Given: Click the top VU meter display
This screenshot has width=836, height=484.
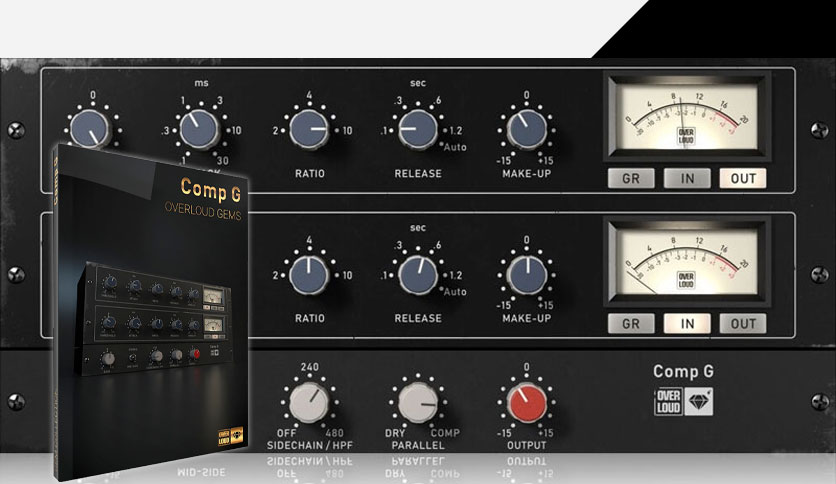Looking at the screenshot, I should 687,116.
